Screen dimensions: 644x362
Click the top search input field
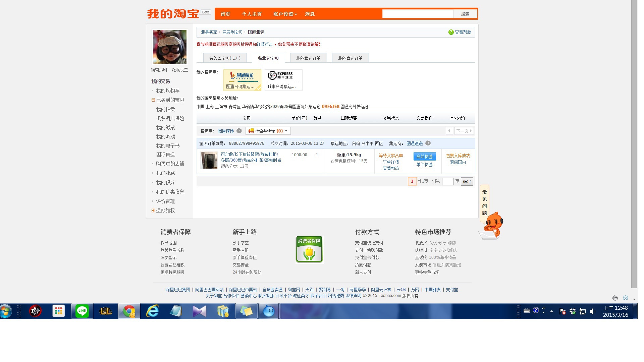418,14
